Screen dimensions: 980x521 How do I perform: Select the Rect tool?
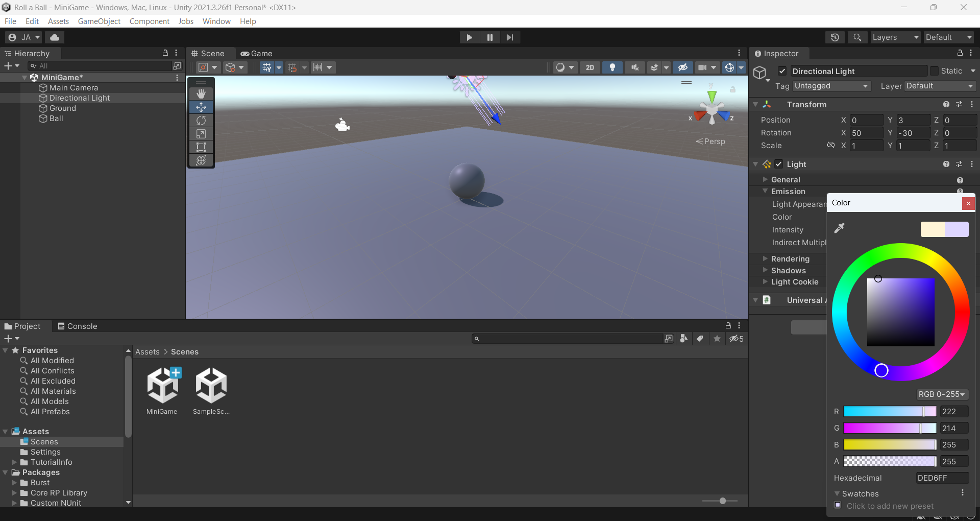(201, 147)
